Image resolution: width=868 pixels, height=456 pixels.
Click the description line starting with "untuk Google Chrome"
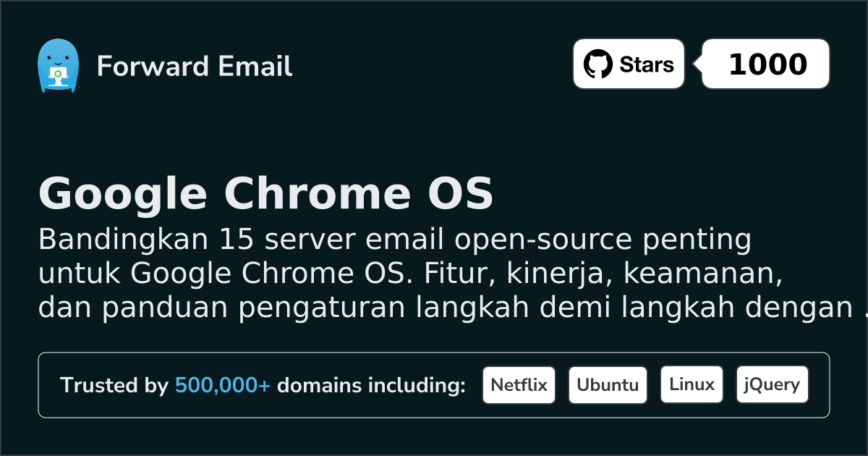(x=411, y=274)
